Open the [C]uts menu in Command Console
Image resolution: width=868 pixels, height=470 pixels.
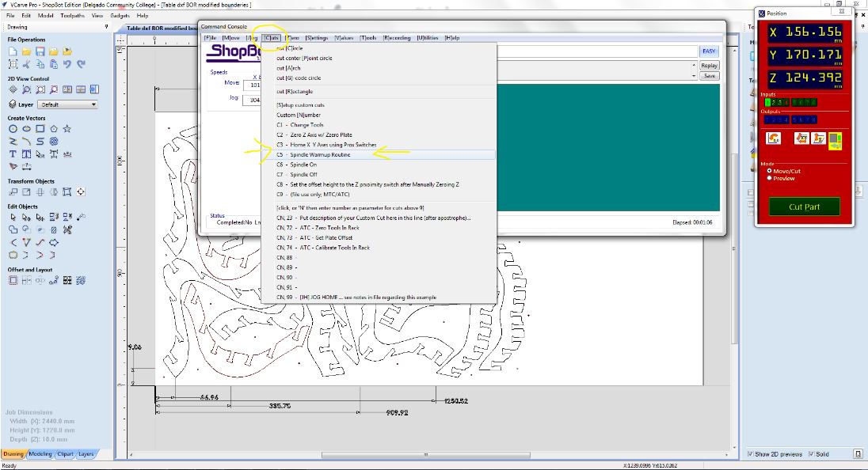[x=271, y=38]
